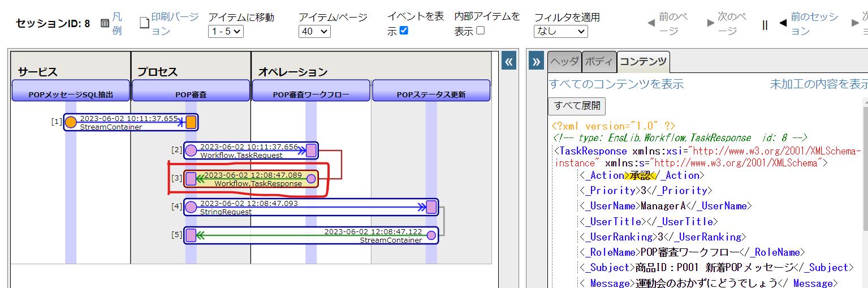Click すべてのコンテンツを表示 link

(x=616, y=84)
